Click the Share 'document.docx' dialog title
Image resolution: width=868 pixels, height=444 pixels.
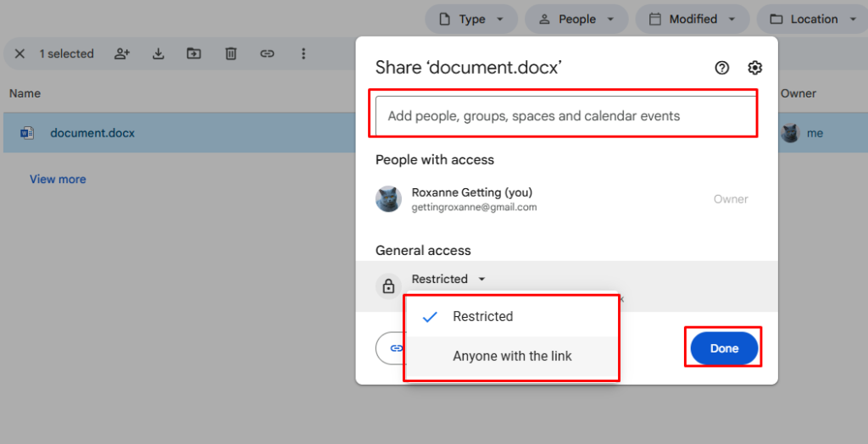click(x=469, y=68)
